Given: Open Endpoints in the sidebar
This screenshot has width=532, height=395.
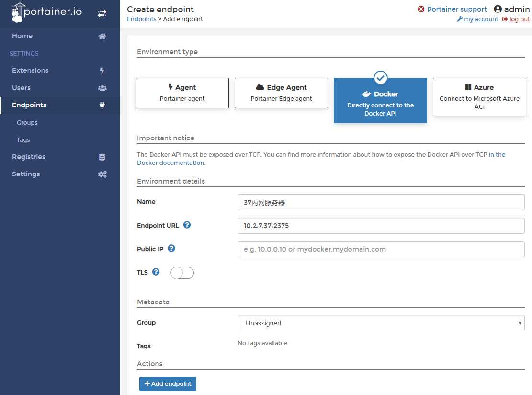Looking at the screenshot, I should pos(60,105).
